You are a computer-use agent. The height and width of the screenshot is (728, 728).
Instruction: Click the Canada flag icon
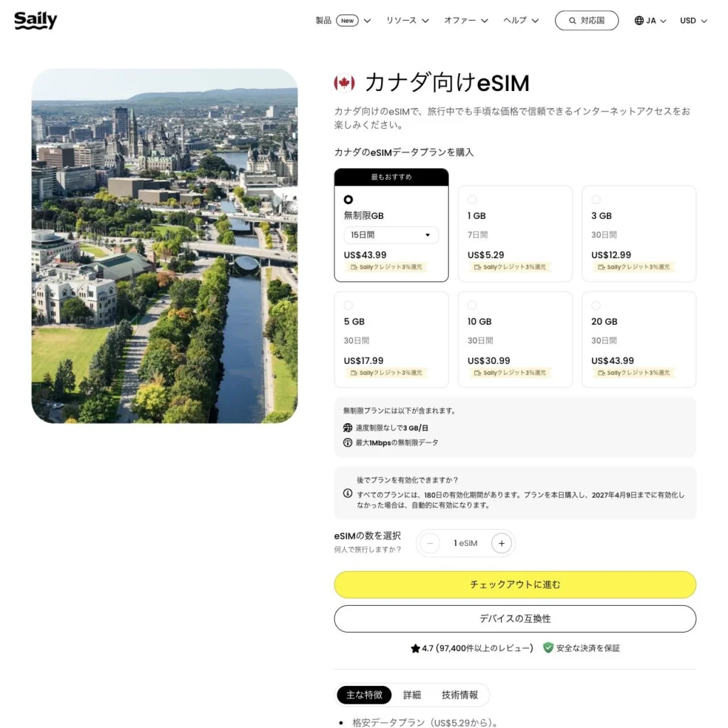344,83
